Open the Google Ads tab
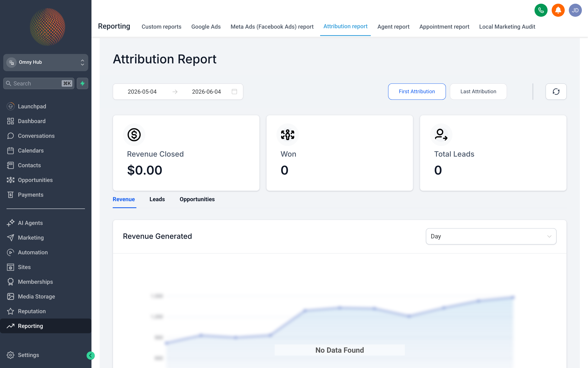 pos(206,27)
